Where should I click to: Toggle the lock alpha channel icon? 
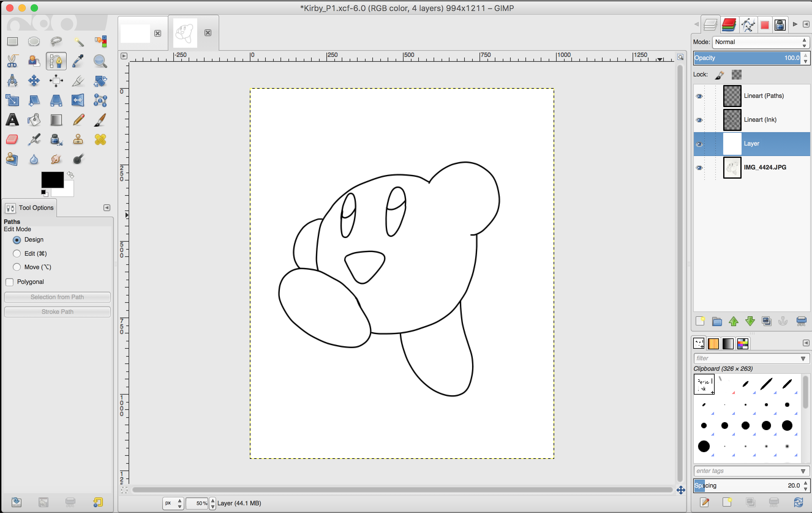point(736,75)
